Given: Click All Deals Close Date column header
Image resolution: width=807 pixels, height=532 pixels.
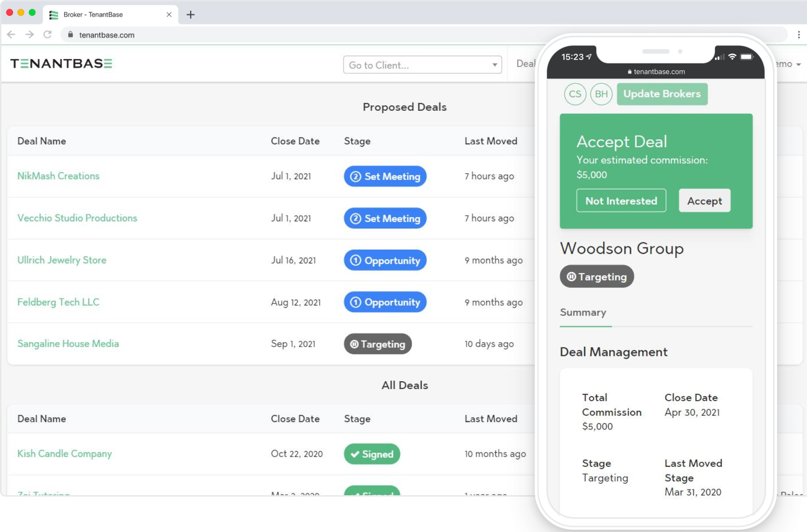Looking at the screenshot, I should 295,419.
